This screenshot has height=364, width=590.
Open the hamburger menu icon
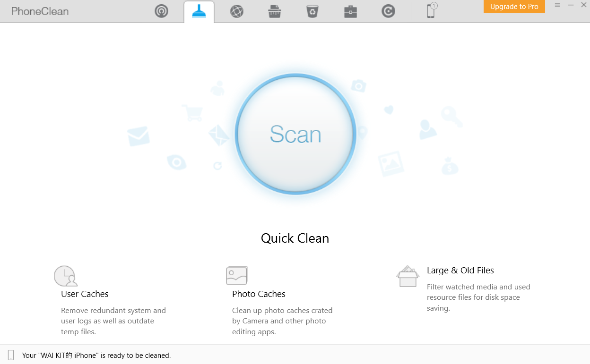click(557, 5)
